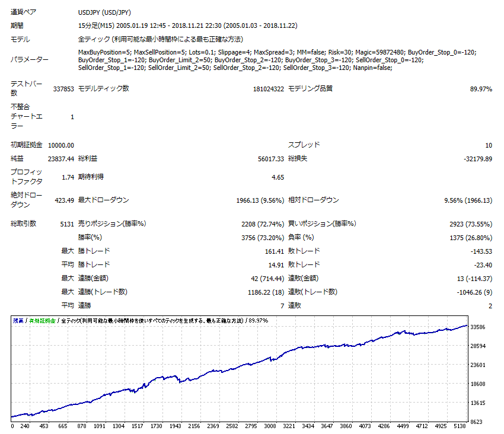Click the largest loss value -143.53

pyautogui.click(x=481, y=251)
